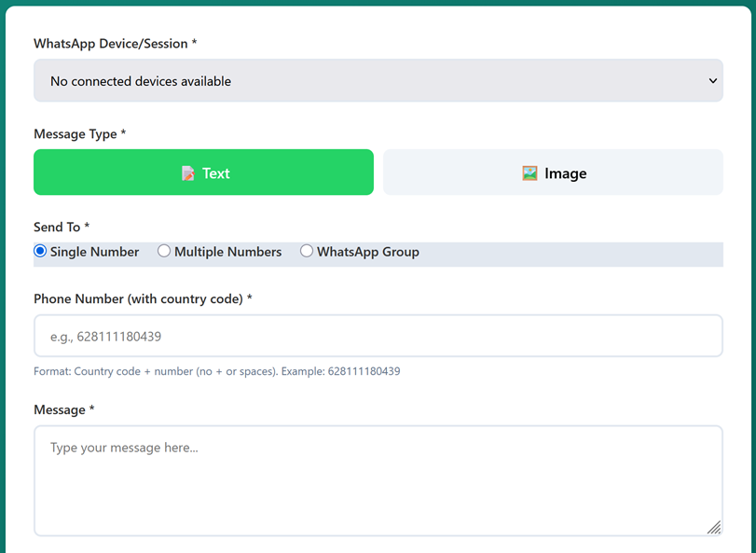Viewport: 756px width, 553px height.
Task: Select WhatsApp Group as recipient type
Action: click(x=307, y=250)
